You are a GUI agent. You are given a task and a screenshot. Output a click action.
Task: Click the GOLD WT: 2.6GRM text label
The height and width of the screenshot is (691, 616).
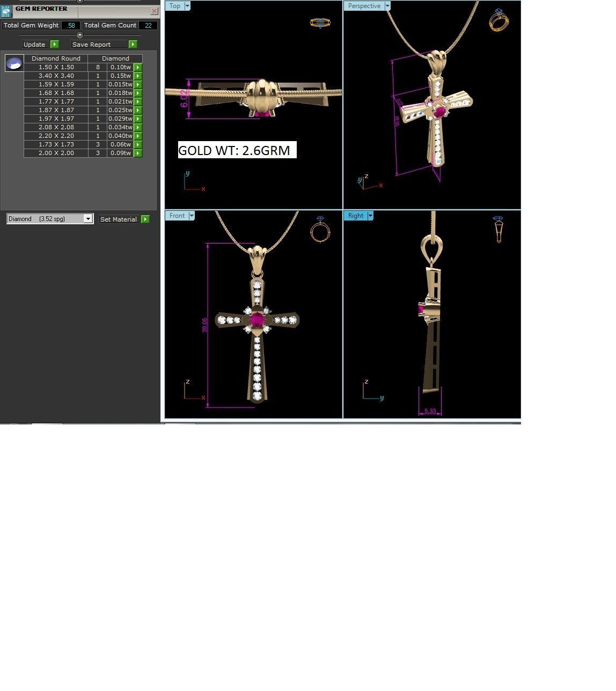tap(237, 150)
